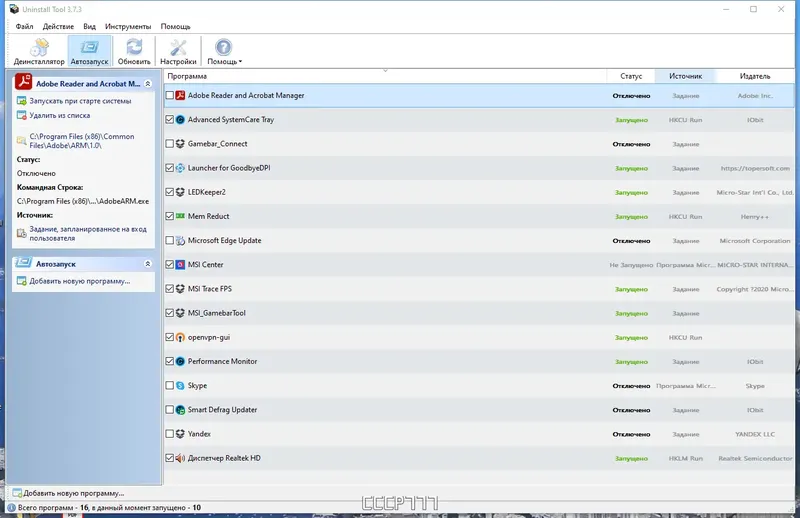The image size is (800, 518).
Task: Click the Launcher for GoodbyeDPI gear icon
Action: [180, 168]
